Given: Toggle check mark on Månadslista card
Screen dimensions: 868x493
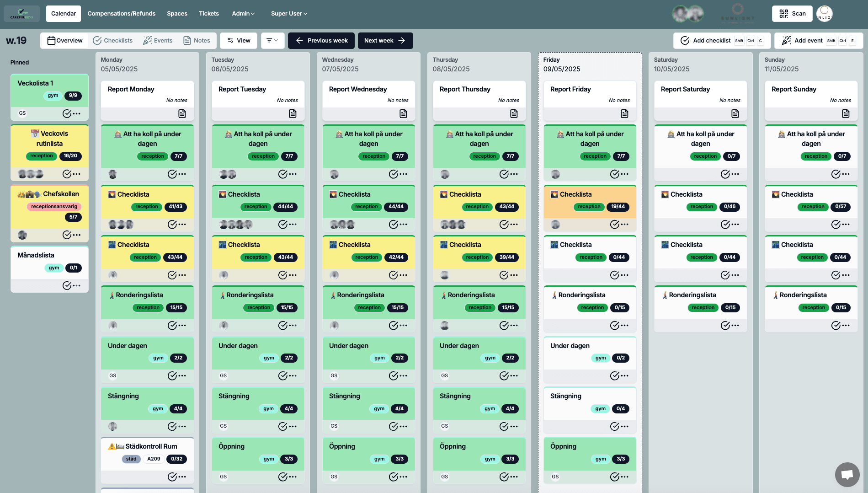Looking at the screenshot, I should tap(67, 285).
